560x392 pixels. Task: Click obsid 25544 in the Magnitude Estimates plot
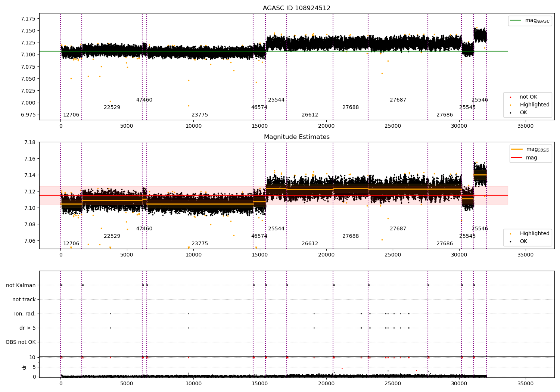click(x=276, y=229)
